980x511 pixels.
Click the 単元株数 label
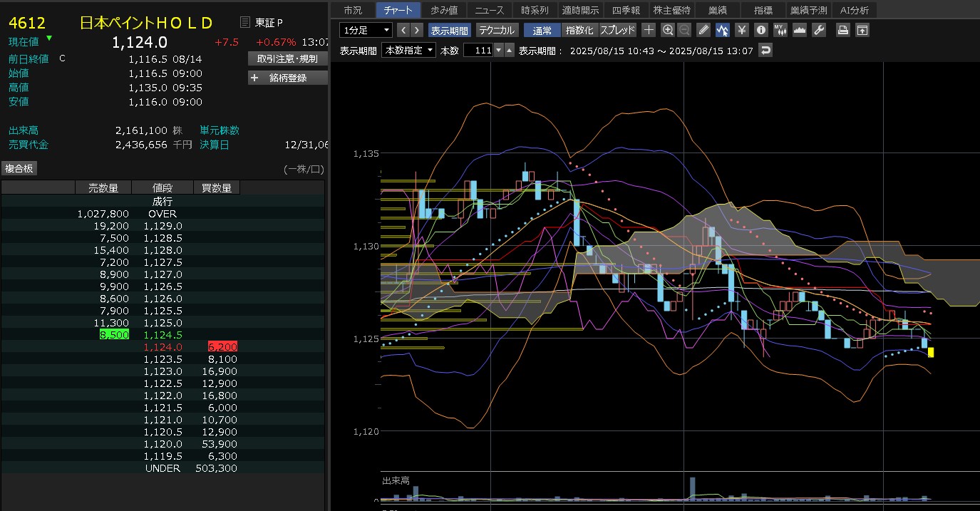point(220,130)
